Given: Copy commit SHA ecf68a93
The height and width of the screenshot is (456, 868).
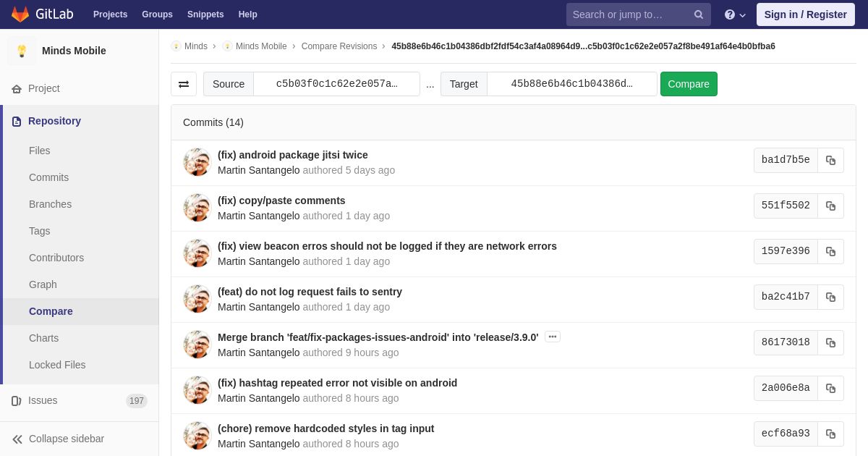Looking at the screenshot, I should (x=830, y=434).
